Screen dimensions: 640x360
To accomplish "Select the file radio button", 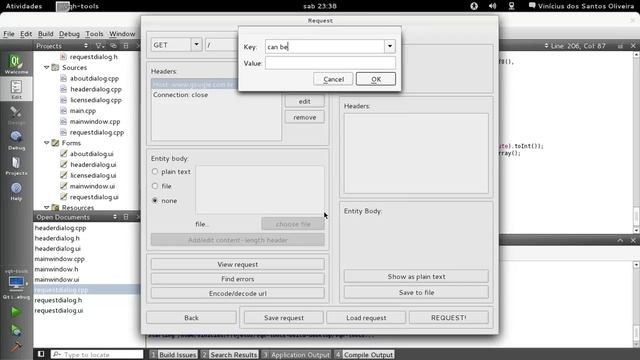I will [x=155, y=186].
